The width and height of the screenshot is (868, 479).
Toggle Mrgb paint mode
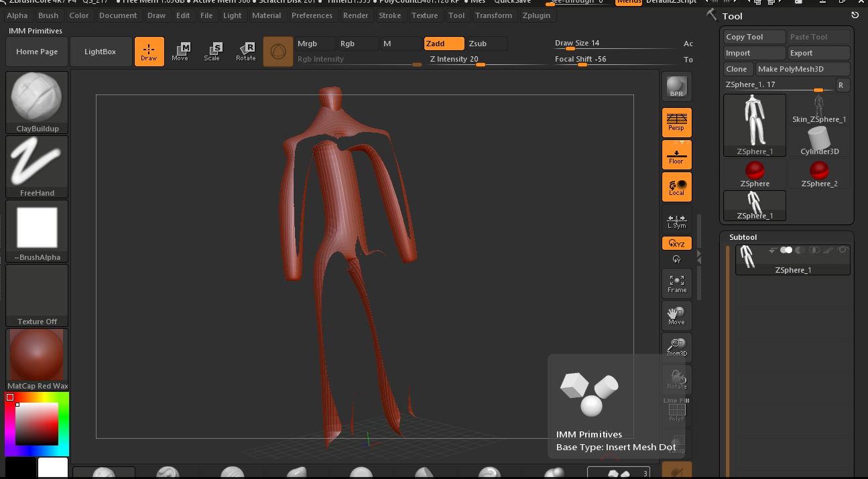(x=315, y=44)
